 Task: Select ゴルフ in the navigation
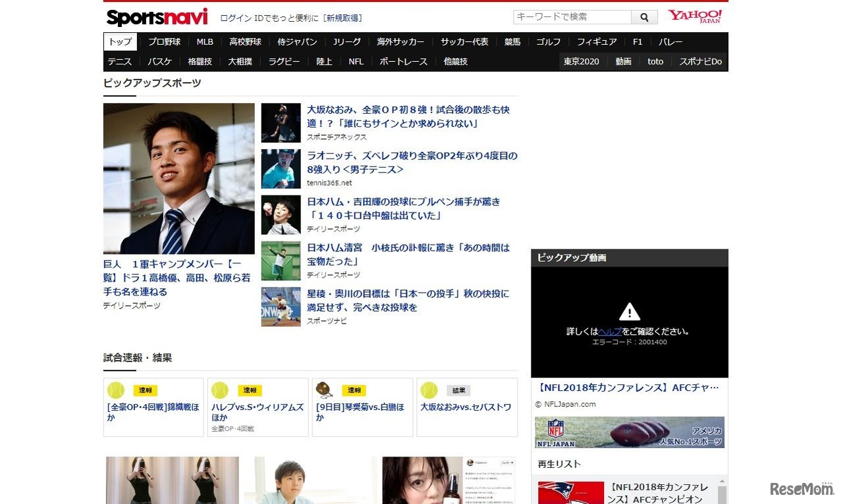pyautogui.click(x=548, y=41)
